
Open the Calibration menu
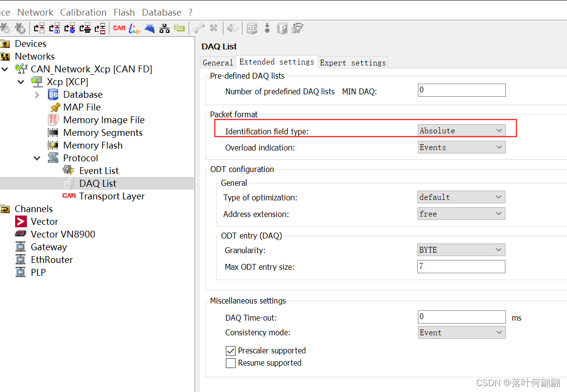coord(83,12)
